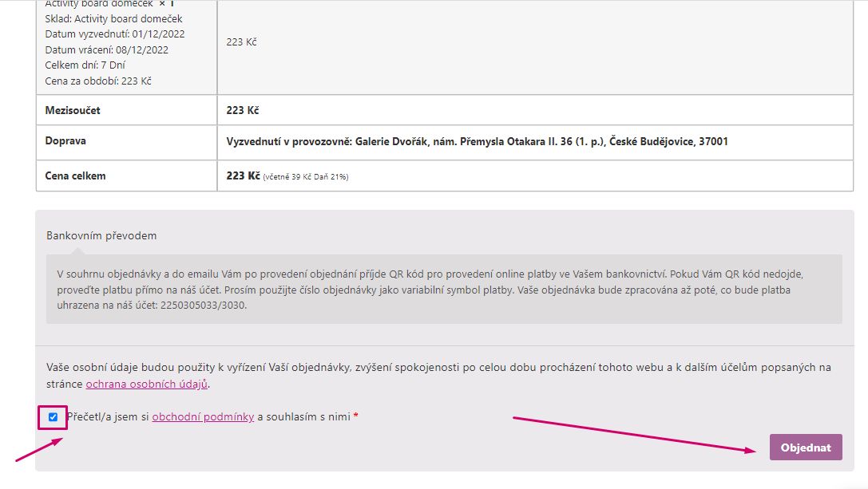The width and height of the screenshot is (868, 489).
Task: Click the bank transfer instructions box
Action: 443,288
